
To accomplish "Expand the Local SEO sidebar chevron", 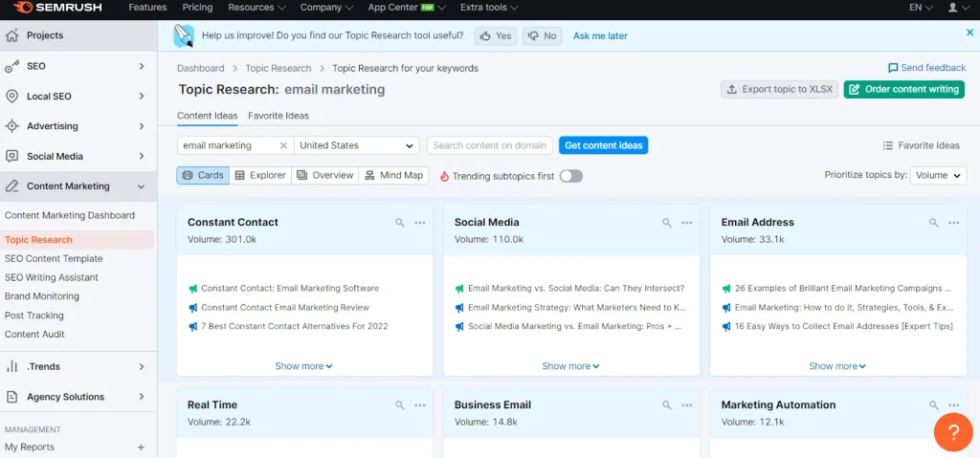I will click(142, 97).
